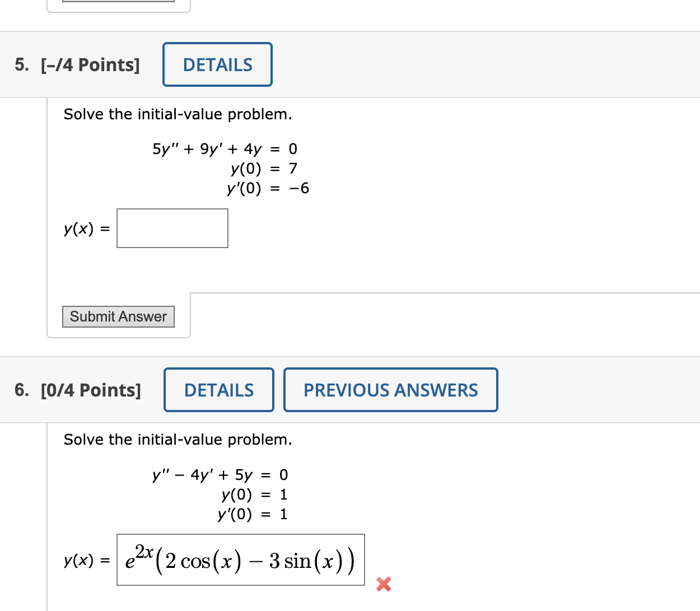Click the y(x) = label in question 6
The image size is (700, 611).
tap(87, 560)
